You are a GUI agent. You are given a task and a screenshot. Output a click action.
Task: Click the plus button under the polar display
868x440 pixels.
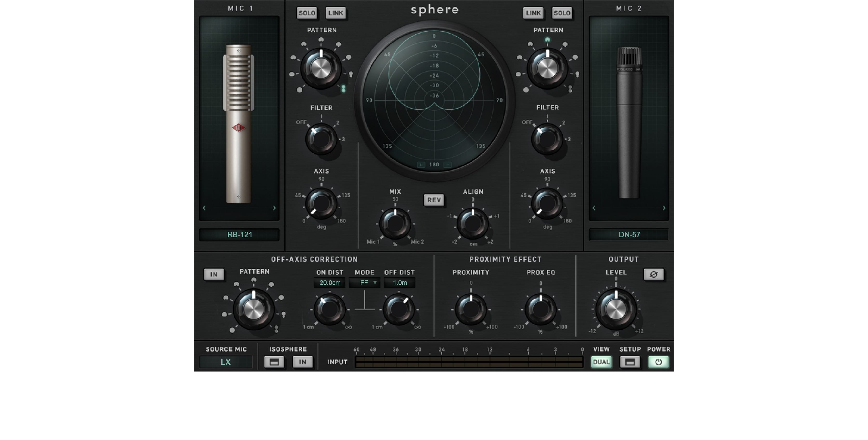point(421,165)
